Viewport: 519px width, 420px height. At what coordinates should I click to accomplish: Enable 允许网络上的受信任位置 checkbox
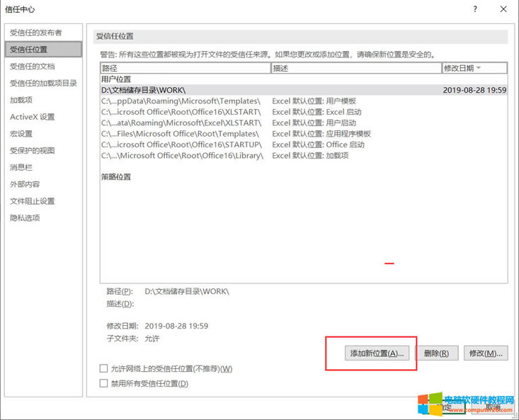tap(104, 369)
